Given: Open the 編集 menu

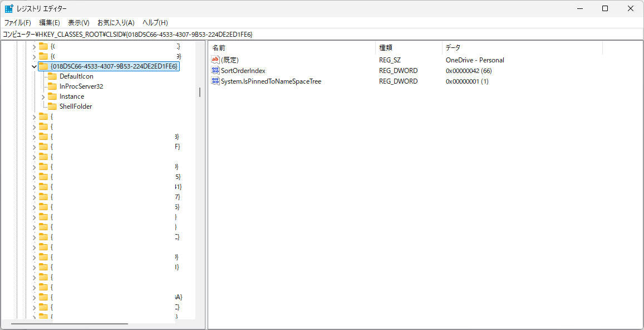Looking at the screenshot, I should coord(49,22).
